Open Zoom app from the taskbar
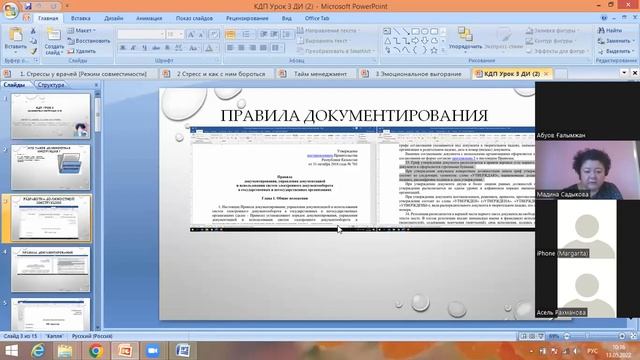Screen dimensions: 640x360 tap(153, 351)
